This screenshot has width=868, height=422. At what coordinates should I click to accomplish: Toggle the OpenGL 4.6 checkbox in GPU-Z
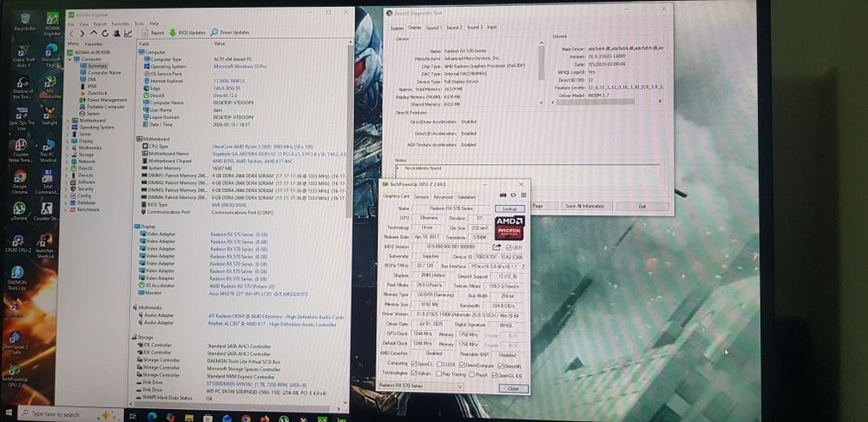pyautogui.click(x=494, y=374)
